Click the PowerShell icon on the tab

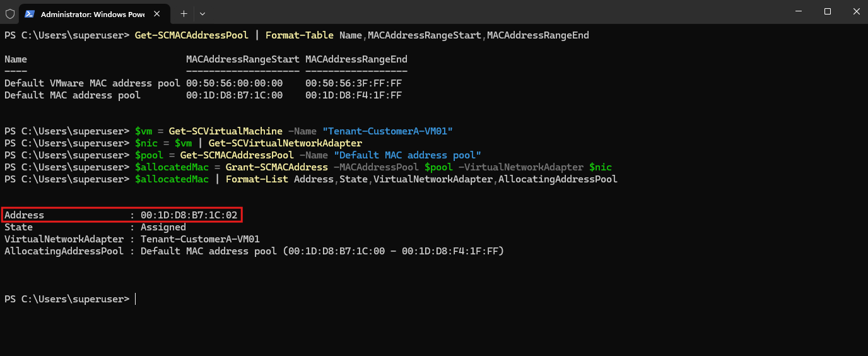click(29, 13)
